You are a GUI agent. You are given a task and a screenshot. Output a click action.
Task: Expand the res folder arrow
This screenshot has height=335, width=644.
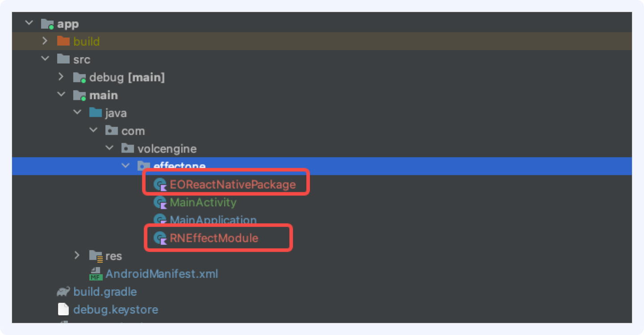77,255
